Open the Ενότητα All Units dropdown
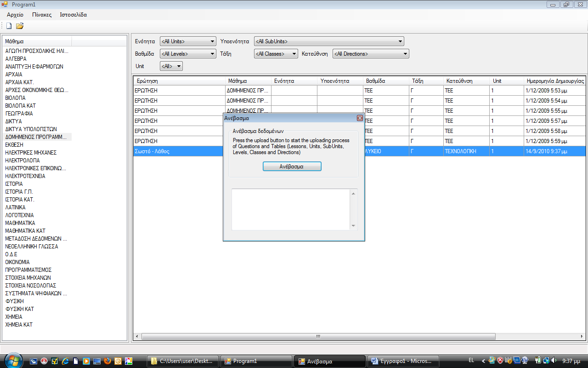 (x=187, y=41)
